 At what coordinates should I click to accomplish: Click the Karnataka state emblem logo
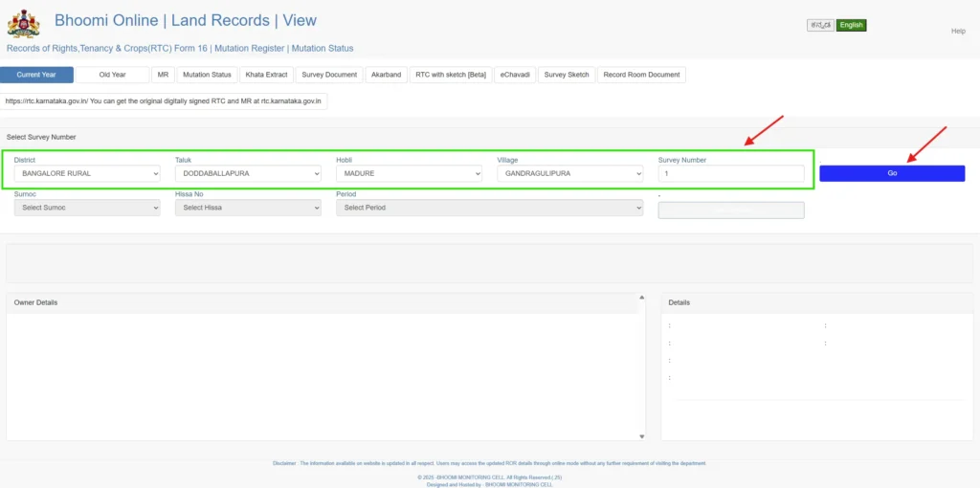23,24
